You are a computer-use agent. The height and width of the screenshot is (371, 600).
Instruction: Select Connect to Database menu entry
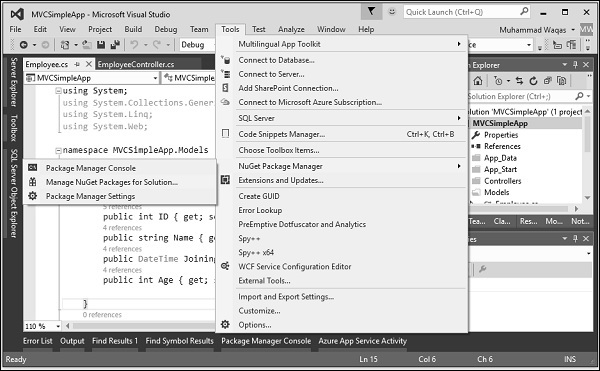pyautogui.click(x=342, y=60)
